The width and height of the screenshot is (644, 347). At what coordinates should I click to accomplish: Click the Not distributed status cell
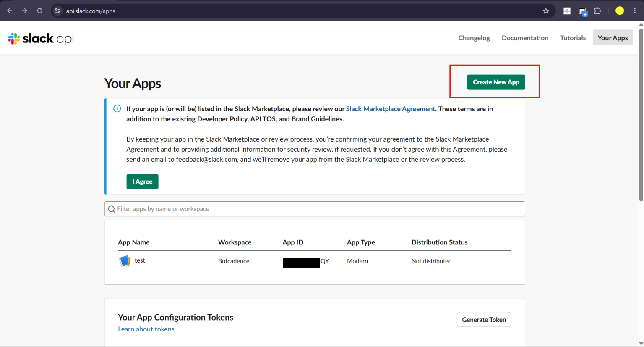point(431,261)
